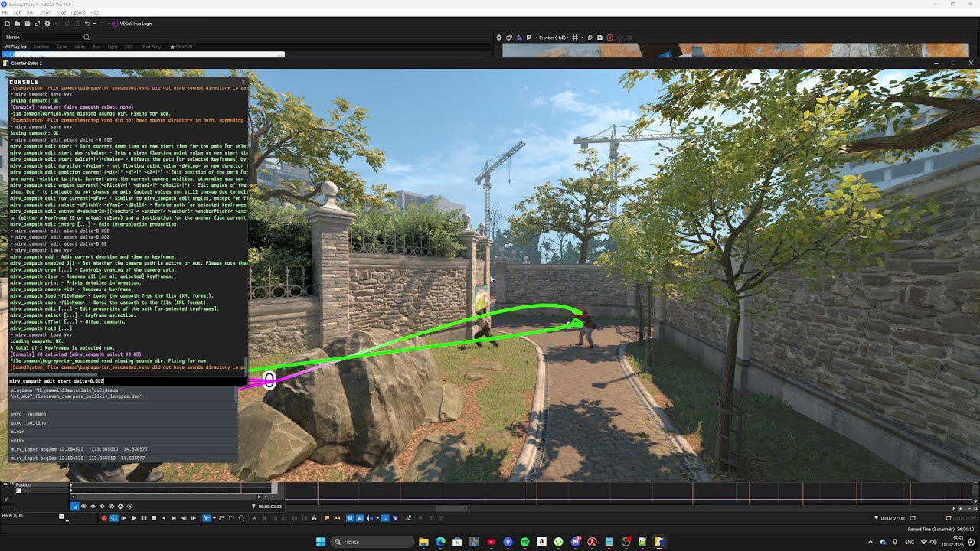Select the Third Party plug-ins tab

click(x=151, y=47)
